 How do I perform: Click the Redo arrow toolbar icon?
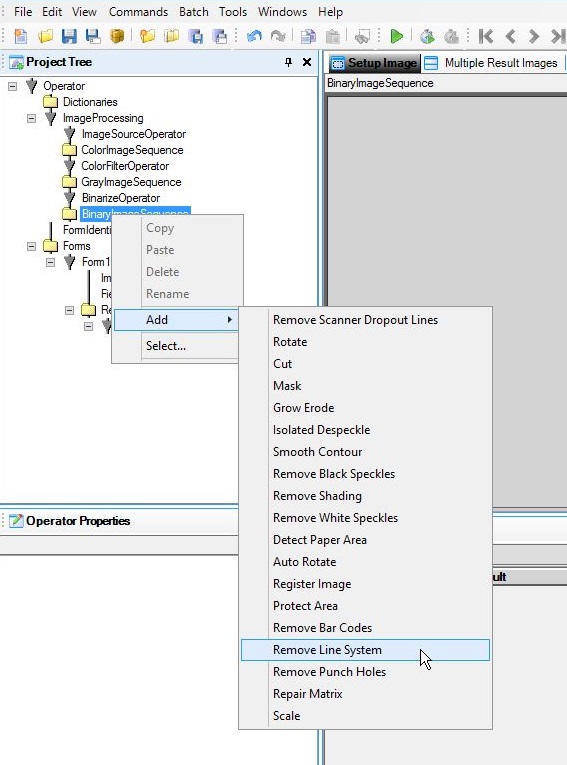tap(278, 36)
